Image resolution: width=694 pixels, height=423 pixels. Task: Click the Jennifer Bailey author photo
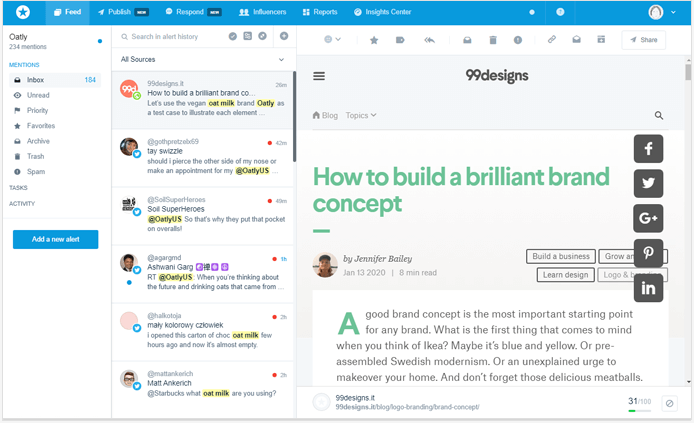325,265
